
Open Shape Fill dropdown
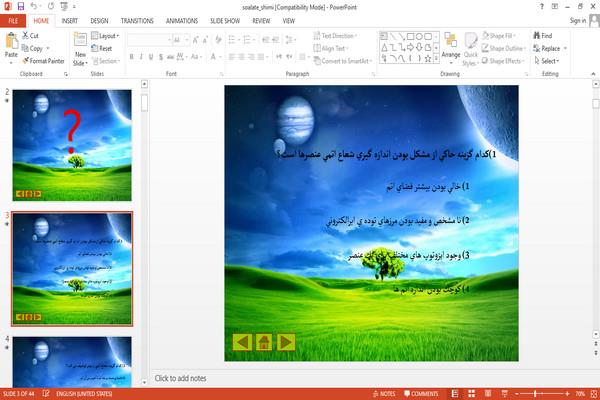point(499,36)
